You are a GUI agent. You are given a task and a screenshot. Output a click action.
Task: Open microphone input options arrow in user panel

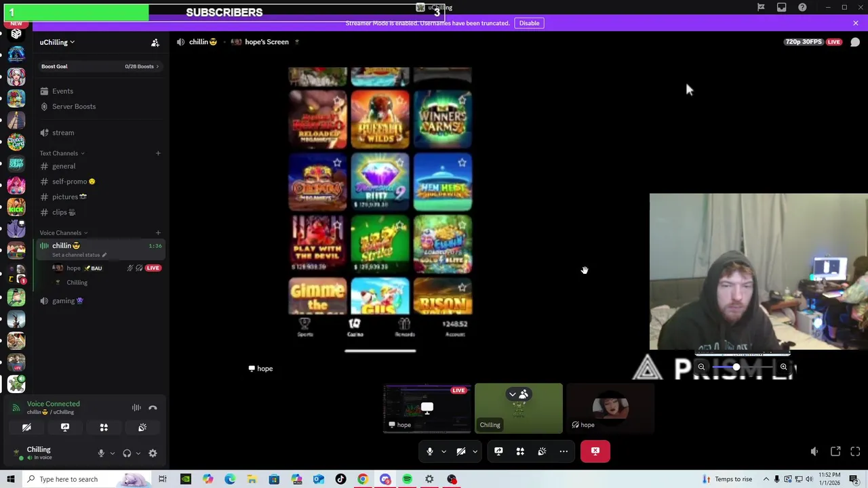pyautogui.click(x=113, y=453)
